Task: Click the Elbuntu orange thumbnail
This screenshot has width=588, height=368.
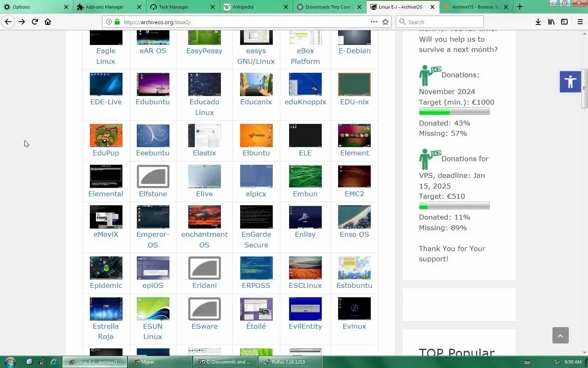Action: pyautogui.click(x=256, y=135)
